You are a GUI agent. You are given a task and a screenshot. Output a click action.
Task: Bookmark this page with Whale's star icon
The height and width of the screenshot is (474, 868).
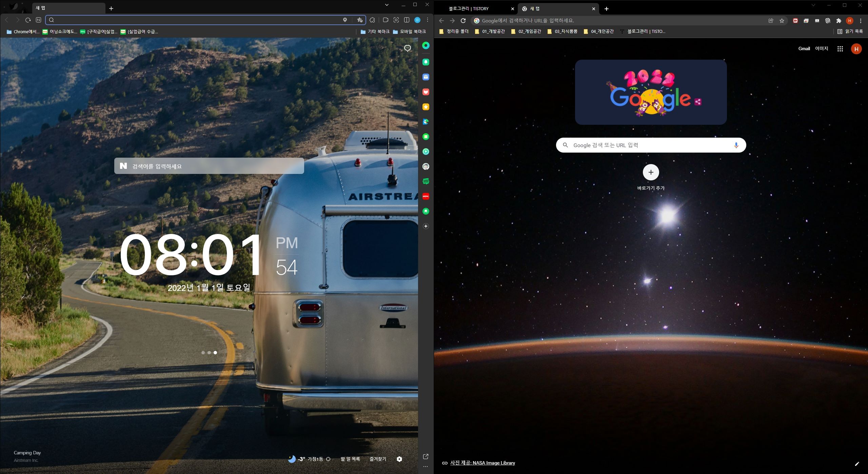point(360,20)
